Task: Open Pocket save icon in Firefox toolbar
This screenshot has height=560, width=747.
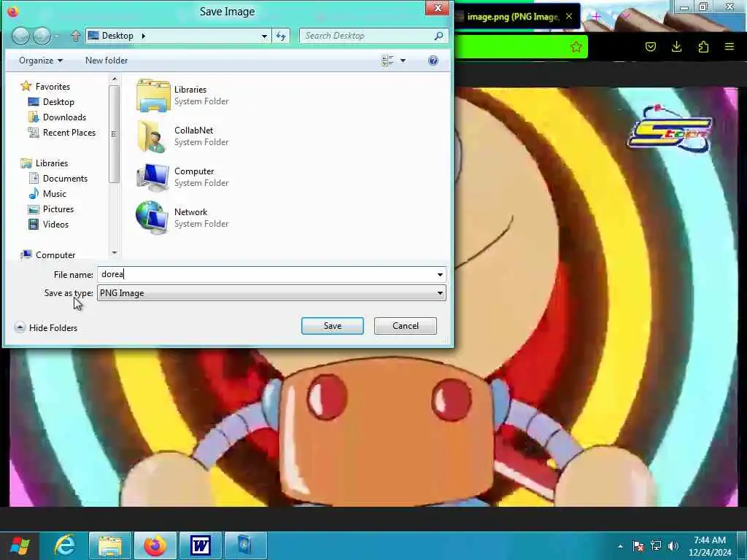Action: [651, 47]
